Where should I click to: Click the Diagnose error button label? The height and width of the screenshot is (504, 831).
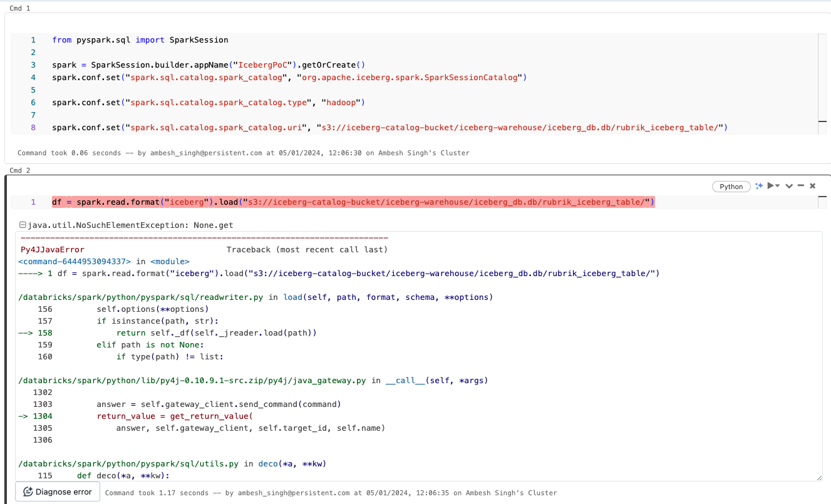tap(63, 491)
